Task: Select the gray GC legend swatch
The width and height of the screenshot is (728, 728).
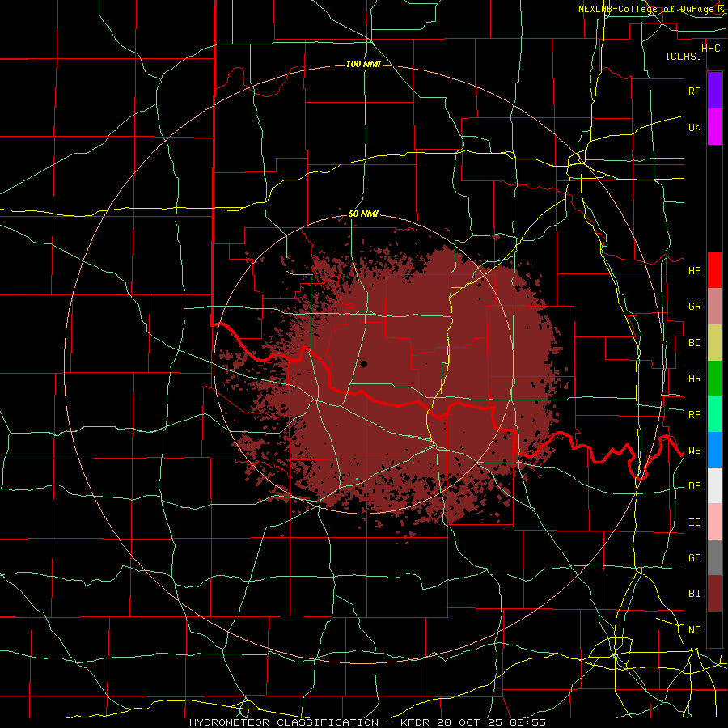Action: pyautogui.click(x=714, y=557)
